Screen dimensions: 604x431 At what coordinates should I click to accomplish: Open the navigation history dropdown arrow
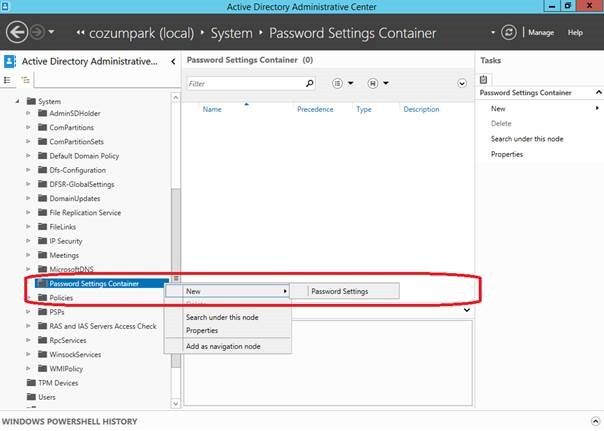(x=52, y=32)
